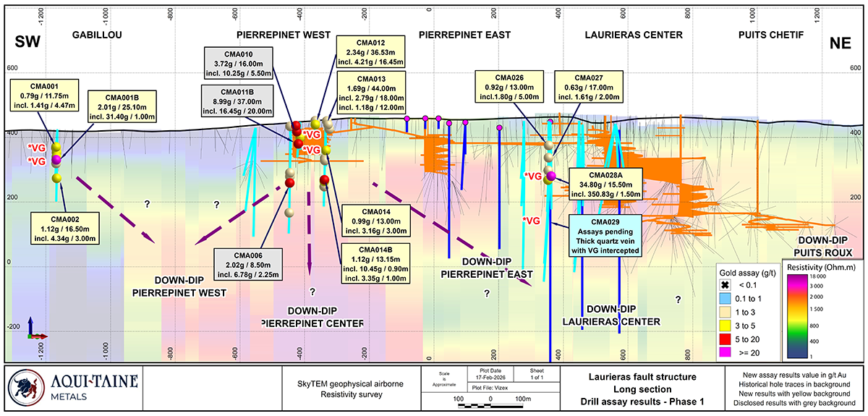Click the question mark above Down-Dip Pierrepinet Center
Screen dimensions: 868x416
pyautogui.click(x=312, y=292)
